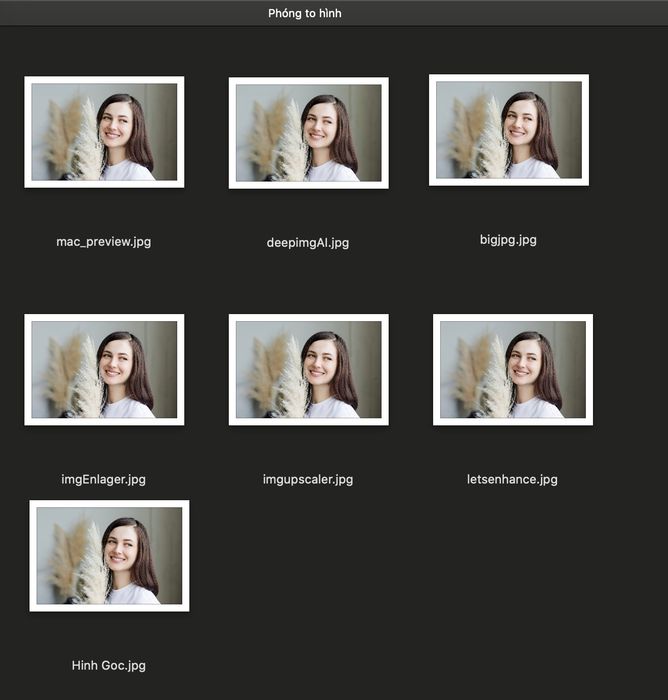The width and height of the screenshot is (668, 700).
Task: Select the imgupscaler.jpg image thumbnail
Action: pyautogui.click(x=309, y=370)
